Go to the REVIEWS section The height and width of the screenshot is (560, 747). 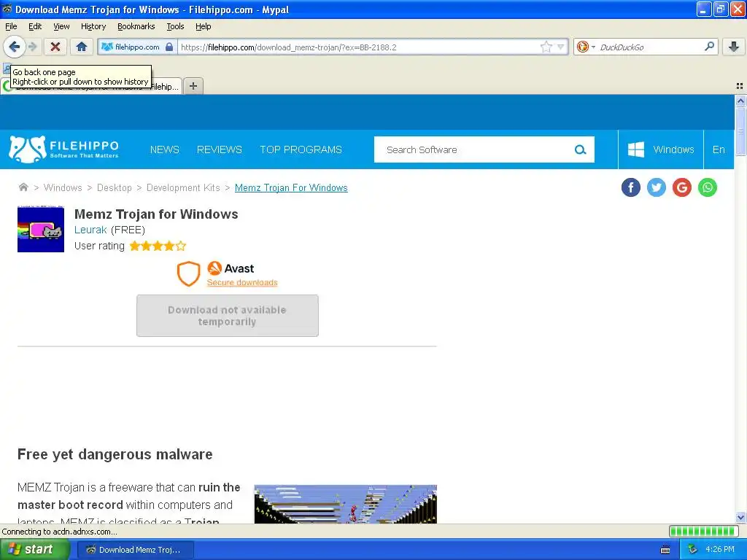[x=219, y=149]
